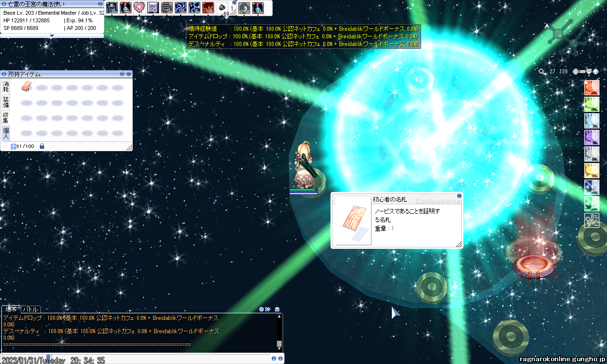Switch to the 収集 collection tab
This screenshot has width=607, height=364.
click(6, 118)
